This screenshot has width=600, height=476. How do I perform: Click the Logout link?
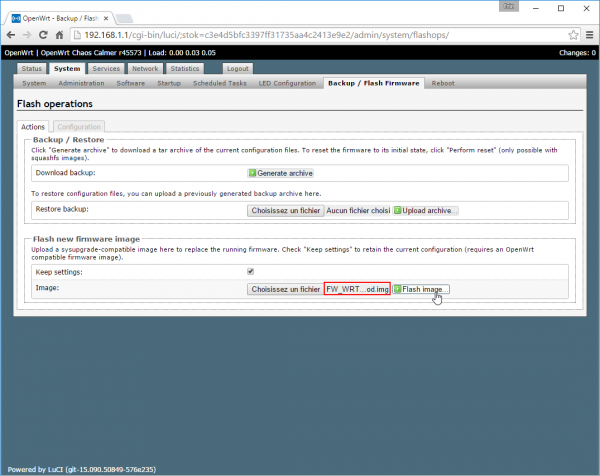(x=238, y=69)
